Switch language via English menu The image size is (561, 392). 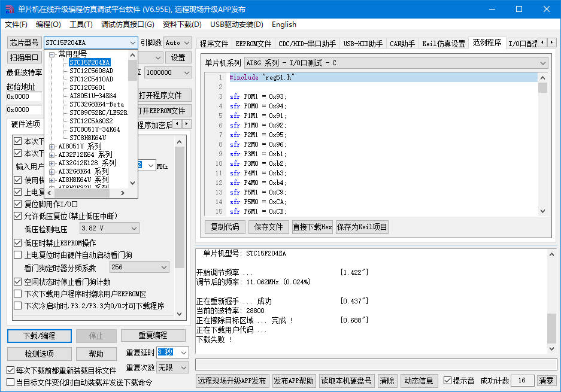coord(284,25)
